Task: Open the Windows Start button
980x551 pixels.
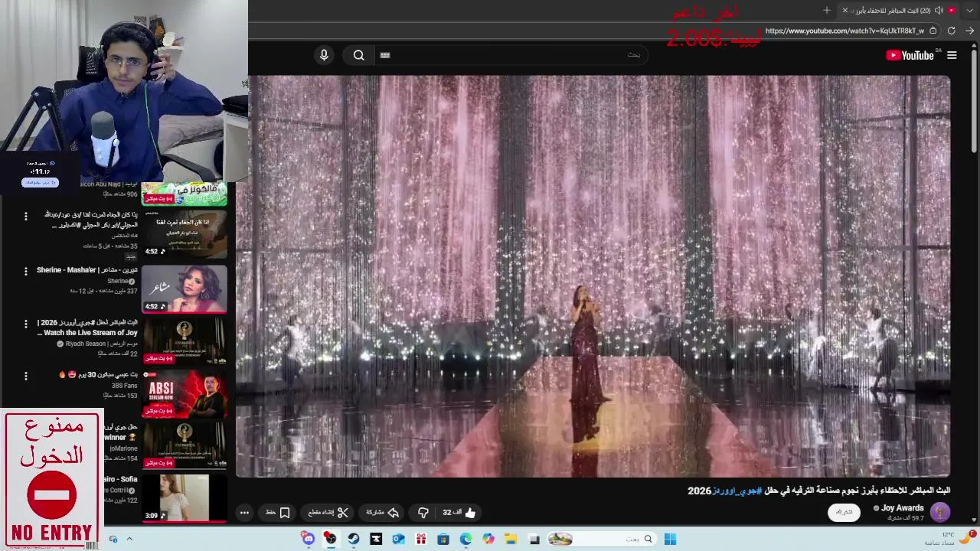Action: point(670,539)
